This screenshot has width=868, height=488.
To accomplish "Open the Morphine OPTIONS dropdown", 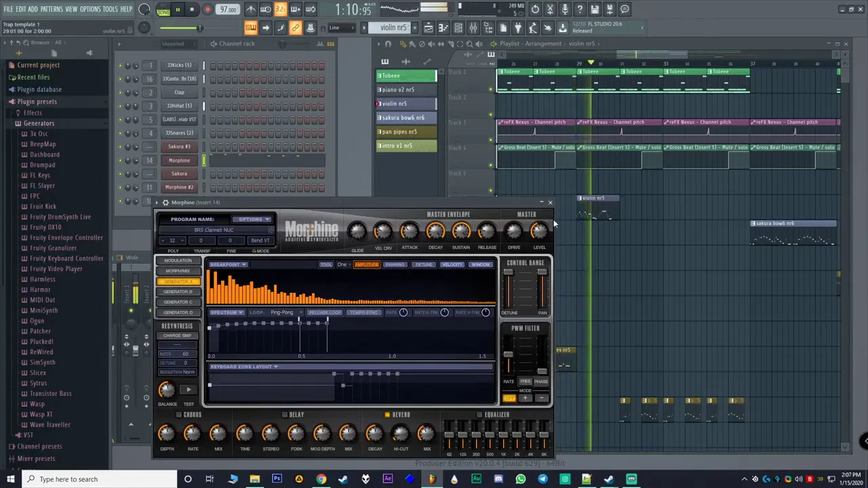I will pyautogui.click(x=252, y=220).
